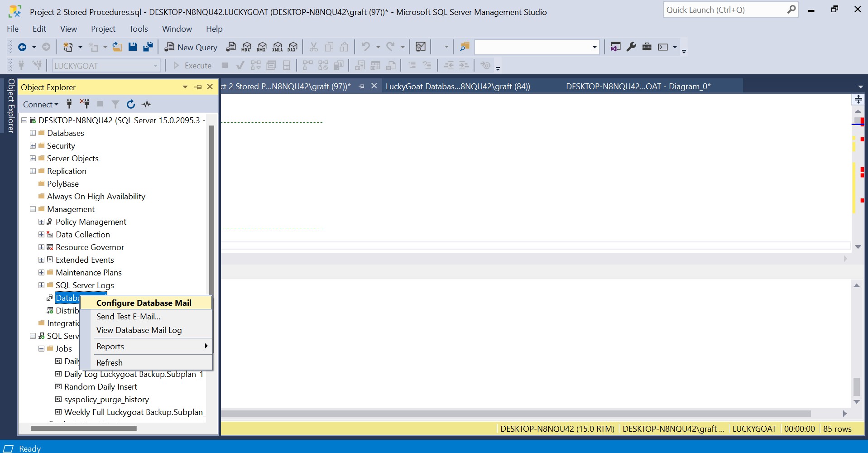Viewport: 868px width, 453px height.
Task: Open the Activity Monitor icon in Object Explorer
Action: (x=146, y=104)
